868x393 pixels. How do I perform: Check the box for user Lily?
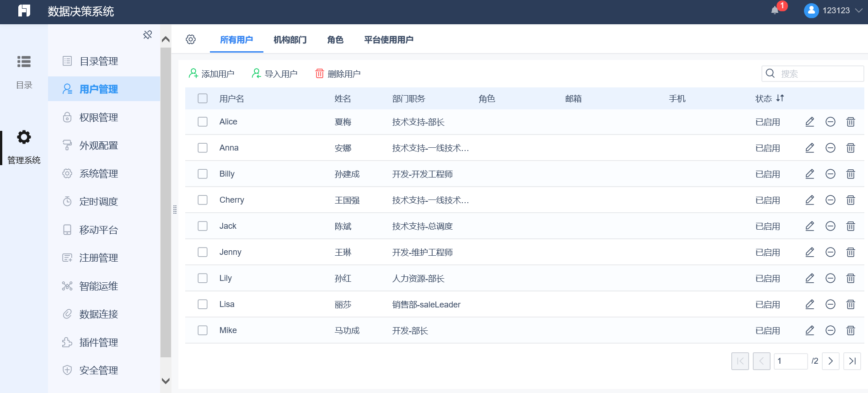tap(203, 278)
